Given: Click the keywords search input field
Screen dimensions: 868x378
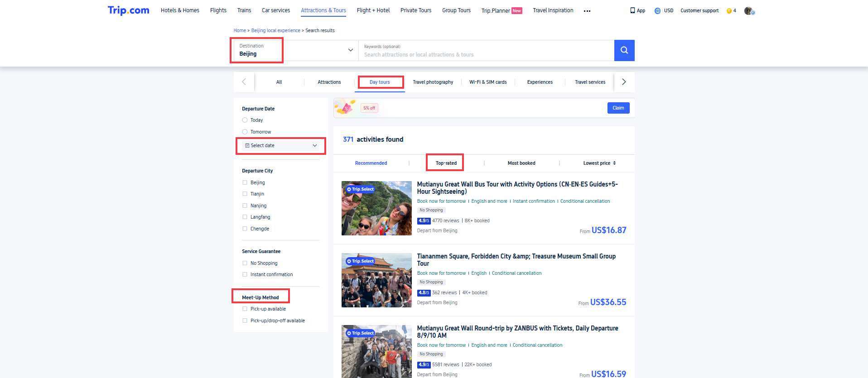Looking at the screenshot, I should [485, 55].
